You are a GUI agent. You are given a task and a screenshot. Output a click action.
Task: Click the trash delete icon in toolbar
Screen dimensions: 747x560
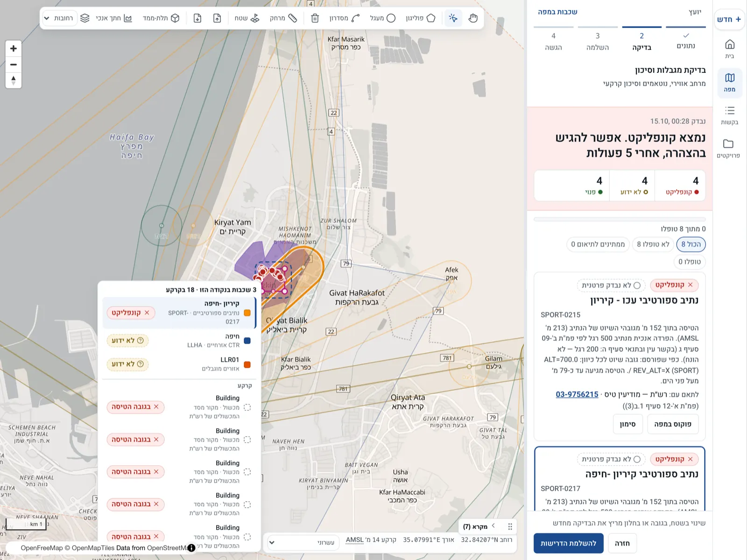point(315,18)
